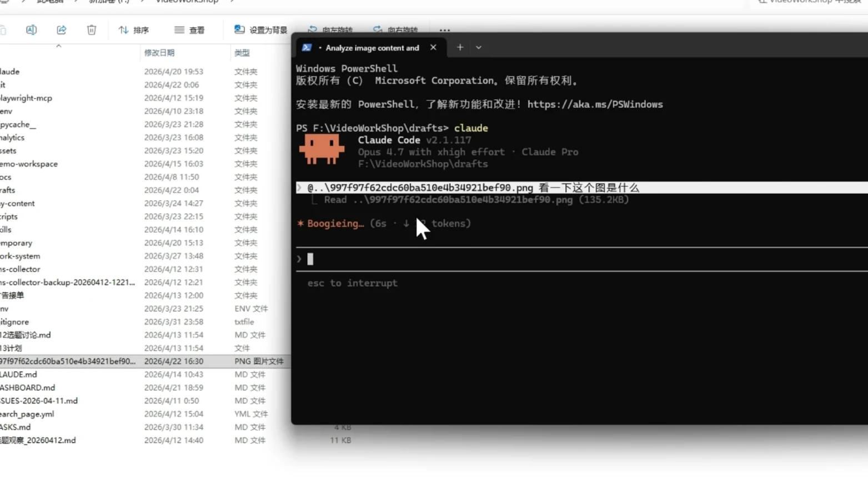Close the Analyze image content tab
This screenshot has width=868, height=484.
[x=433, y=48]
